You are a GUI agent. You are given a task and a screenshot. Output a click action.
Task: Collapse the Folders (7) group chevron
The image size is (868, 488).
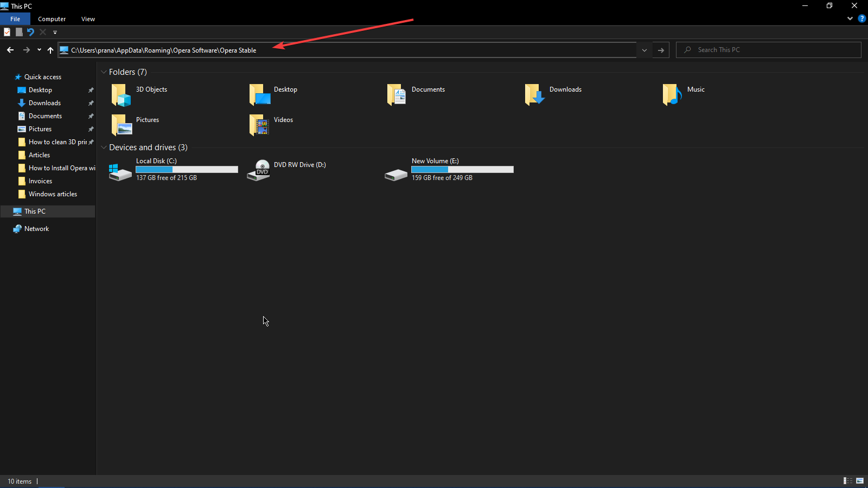click(x=104, y=72)
